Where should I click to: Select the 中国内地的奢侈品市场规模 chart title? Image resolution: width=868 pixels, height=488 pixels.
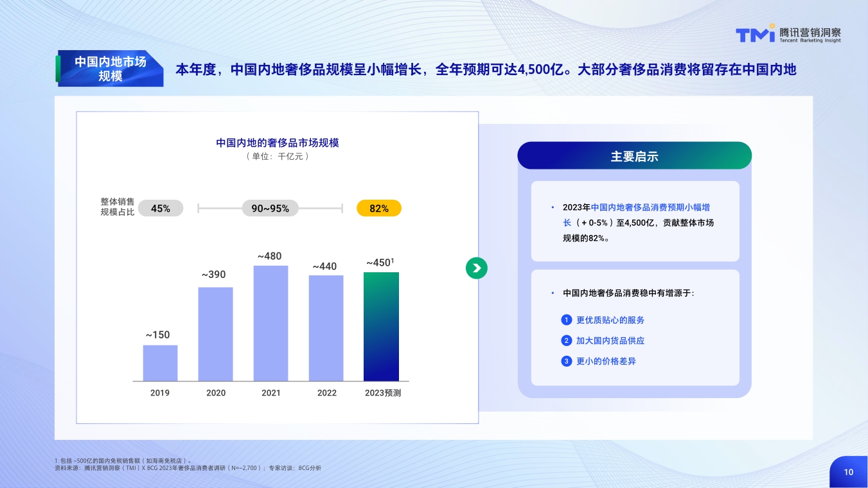[x=277, y=143]
